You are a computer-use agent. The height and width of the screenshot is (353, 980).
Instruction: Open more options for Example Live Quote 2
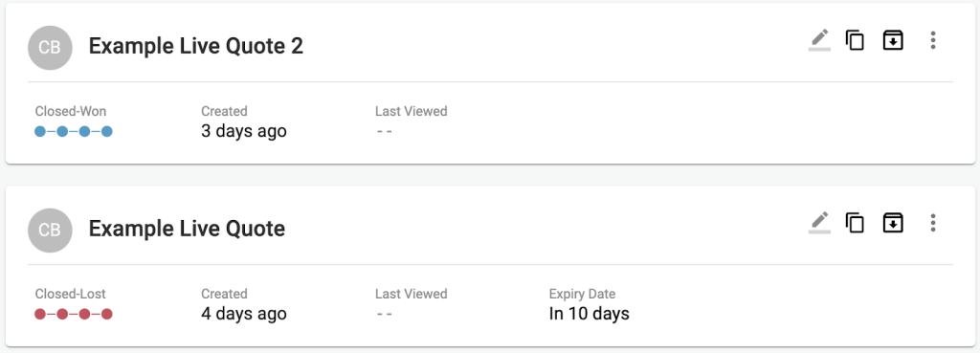click(932, 40)
